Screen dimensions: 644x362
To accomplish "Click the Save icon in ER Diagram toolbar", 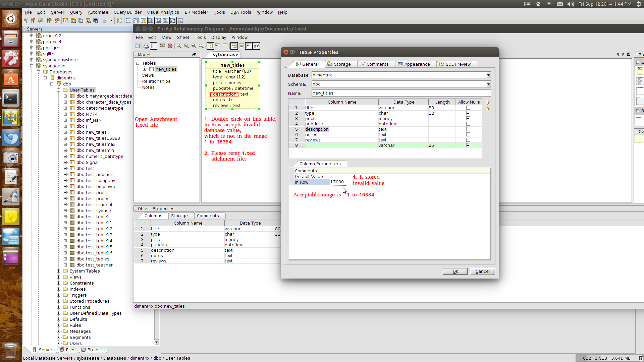I will [137, 46].
